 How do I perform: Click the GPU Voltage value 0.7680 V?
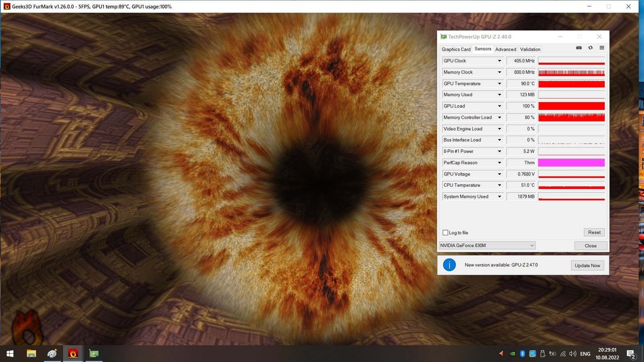click(521, 174)
